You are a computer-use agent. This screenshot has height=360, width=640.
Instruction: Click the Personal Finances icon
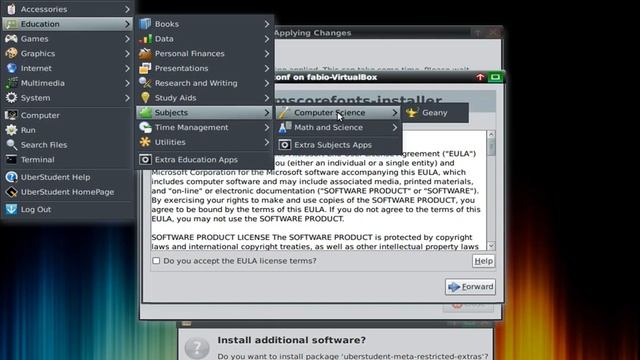[x=145, y=53]
